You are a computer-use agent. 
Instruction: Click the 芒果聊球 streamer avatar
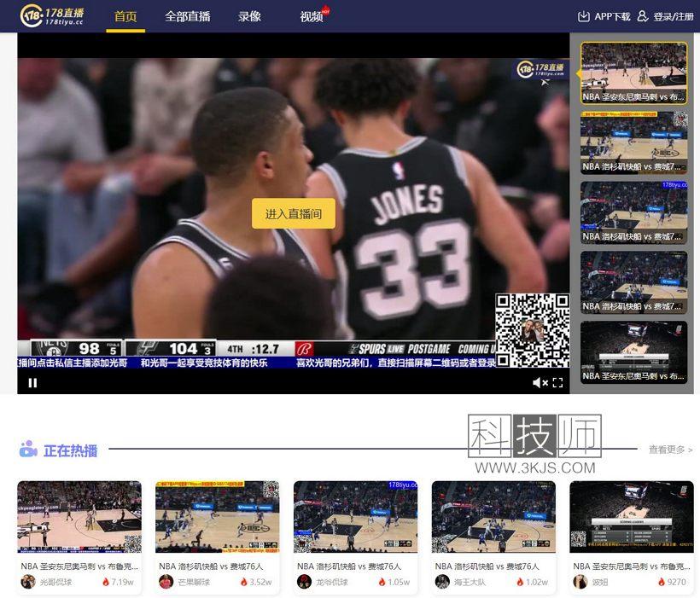pyautogui.click(x=166, y=582)
